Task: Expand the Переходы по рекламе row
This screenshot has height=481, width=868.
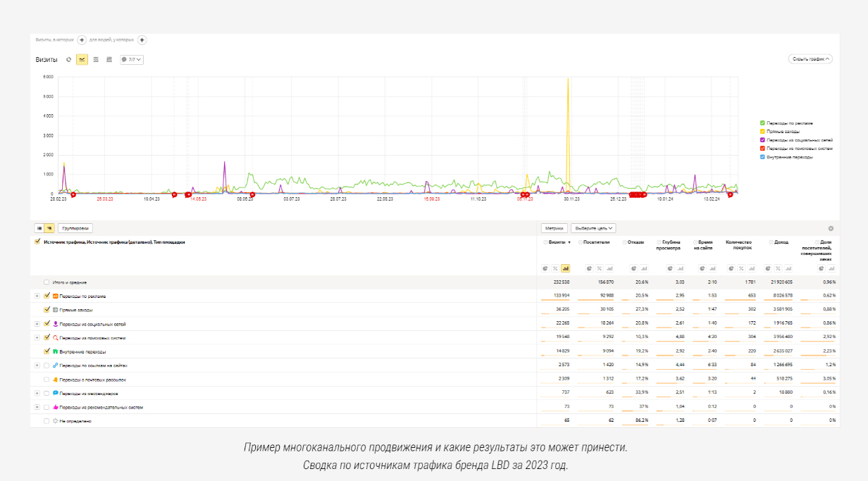Action: tap(37, 296)
